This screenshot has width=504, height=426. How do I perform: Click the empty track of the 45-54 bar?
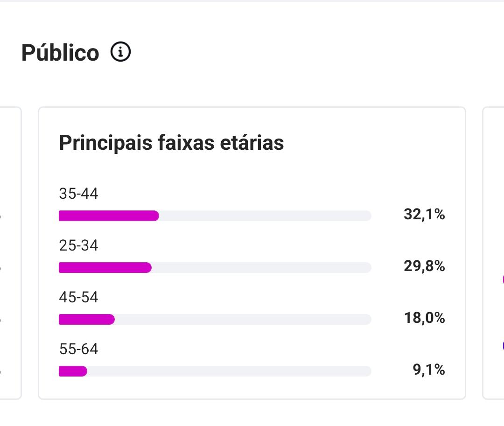coord(243,319)
